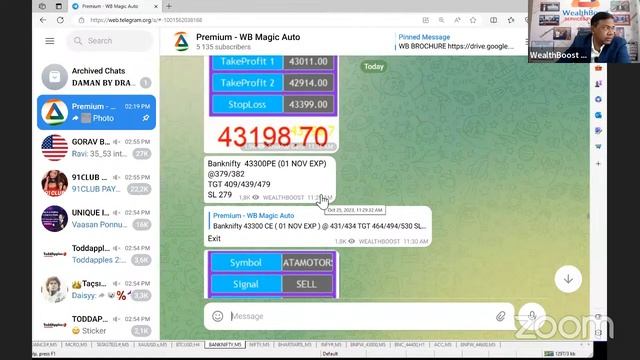Click the Message input field
The height and width of the screenshot is (360, 640).
click(x=359, y=316)
